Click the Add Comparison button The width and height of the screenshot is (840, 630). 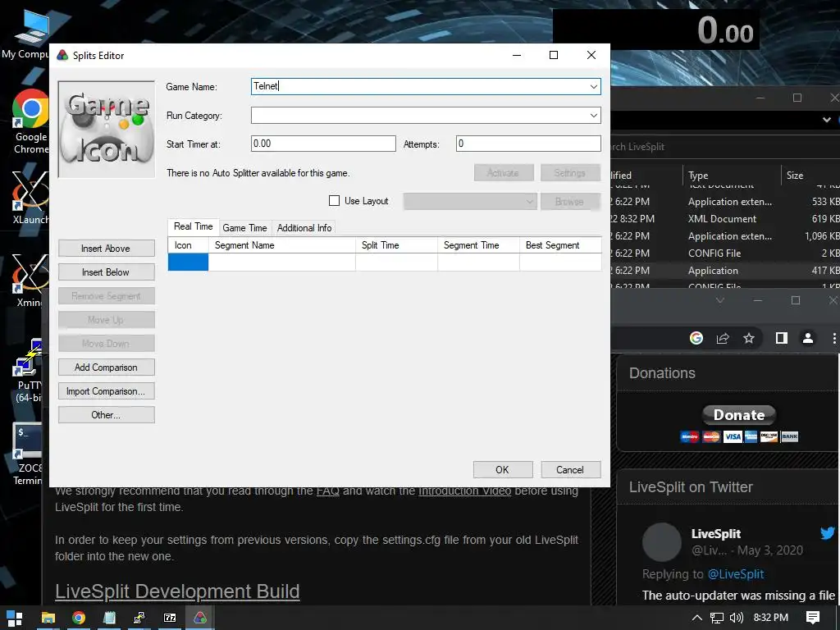[106, 367]
